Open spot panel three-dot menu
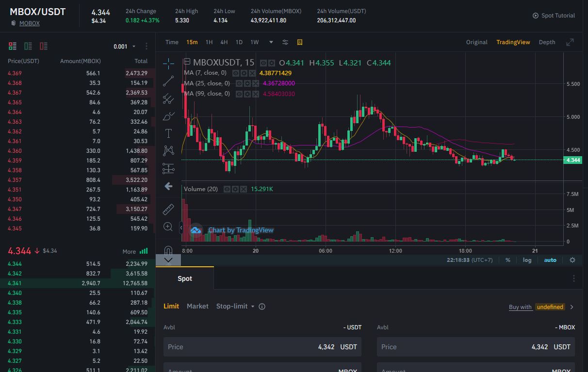Viewport: 588px width, 372px height. [x=574, y=278]
